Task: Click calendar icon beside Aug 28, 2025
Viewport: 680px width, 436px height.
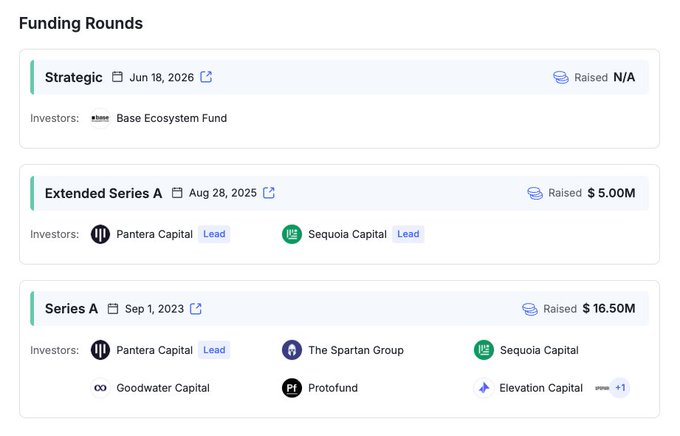Action: [177, 193]
